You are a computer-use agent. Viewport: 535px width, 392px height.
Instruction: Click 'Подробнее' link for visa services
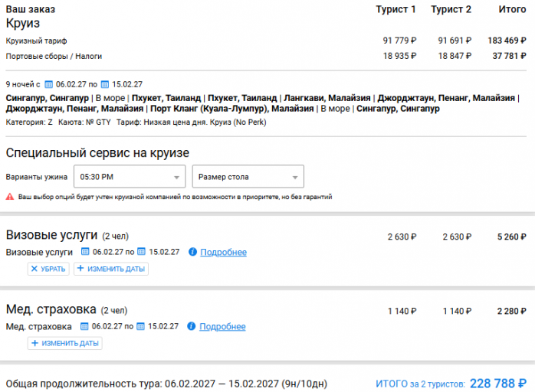point(224,252)
